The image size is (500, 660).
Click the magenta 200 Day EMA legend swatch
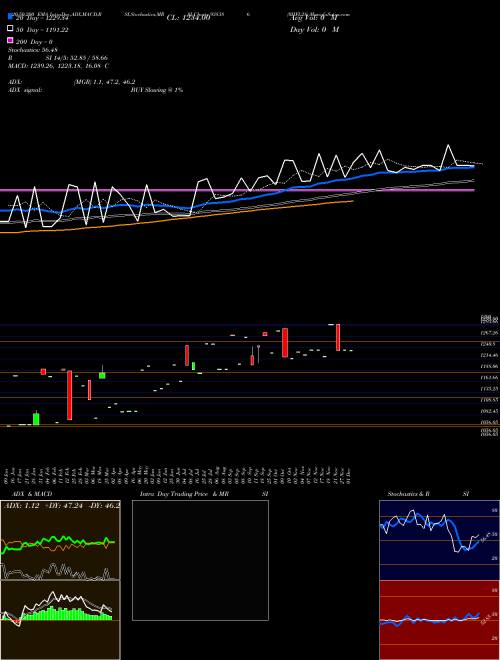tap(10, 41)
